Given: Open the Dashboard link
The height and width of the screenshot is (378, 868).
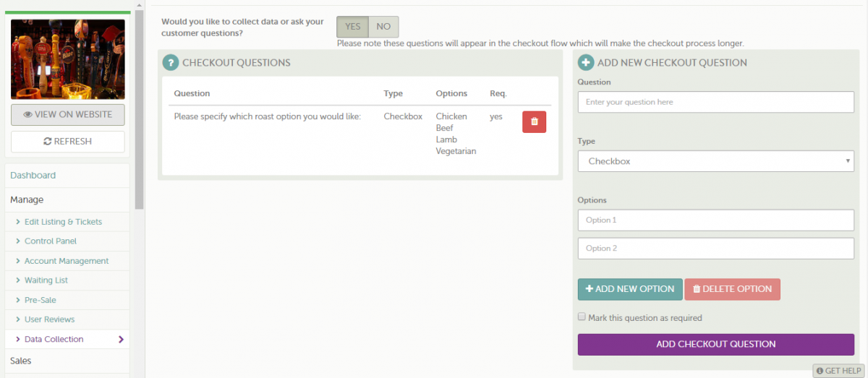Looking at the screenshot, I should point(33,176).
